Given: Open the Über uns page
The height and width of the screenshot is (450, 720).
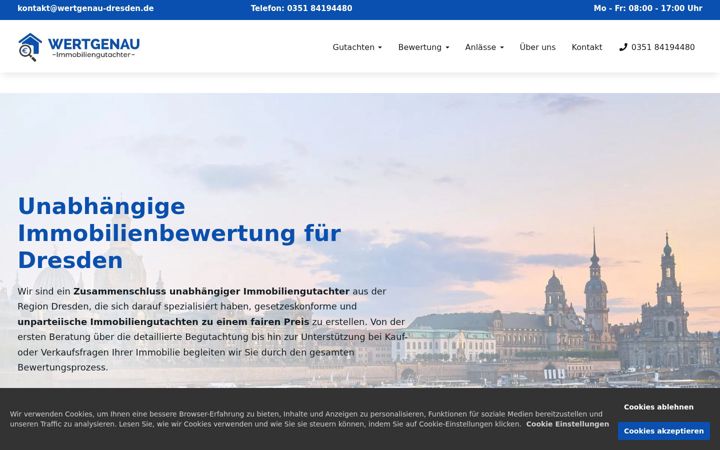Looking at the screenshot, I should pos(537,47).
